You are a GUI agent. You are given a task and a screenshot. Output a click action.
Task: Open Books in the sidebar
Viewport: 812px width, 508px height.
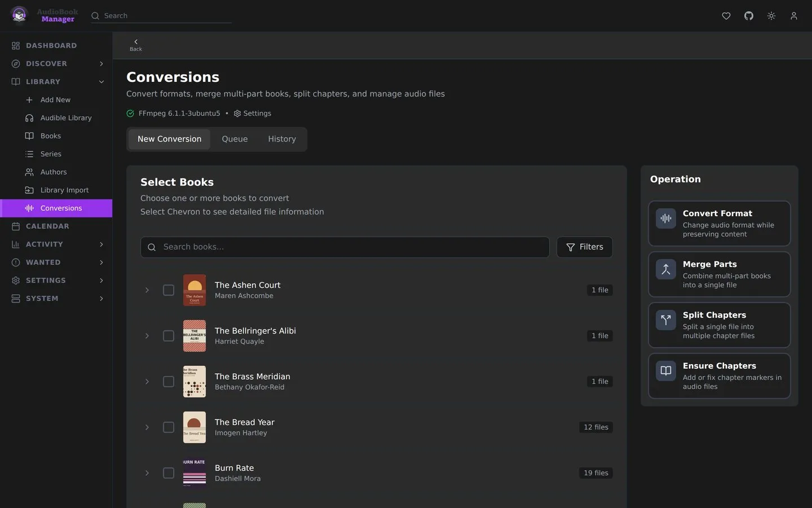tap(56, 136)
